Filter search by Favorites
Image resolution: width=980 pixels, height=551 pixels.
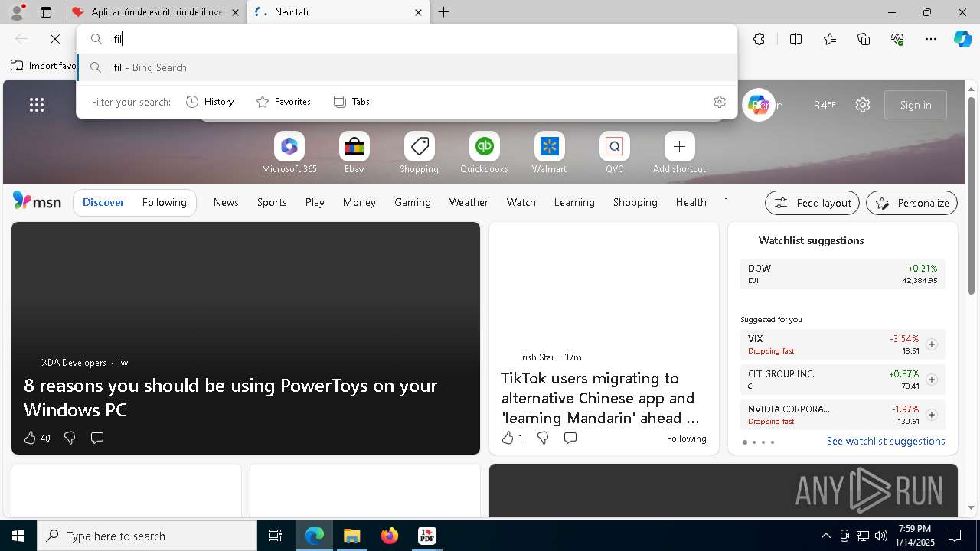point(284,102)
